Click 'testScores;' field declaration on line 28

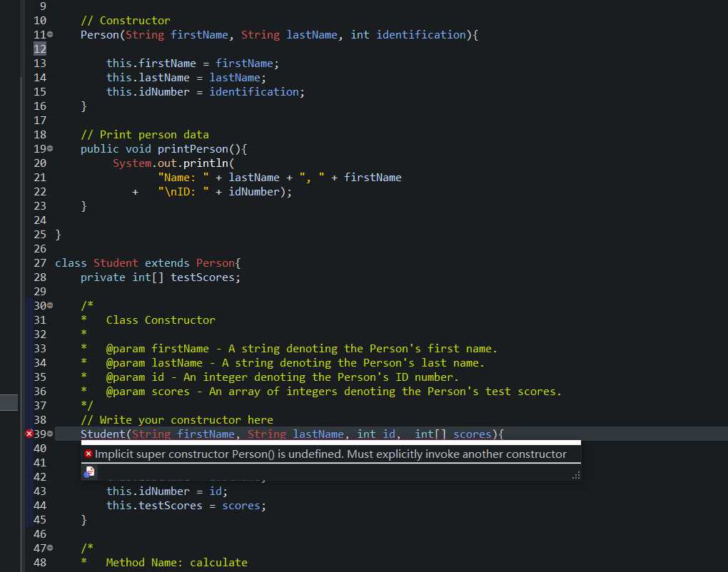[206, 277]
